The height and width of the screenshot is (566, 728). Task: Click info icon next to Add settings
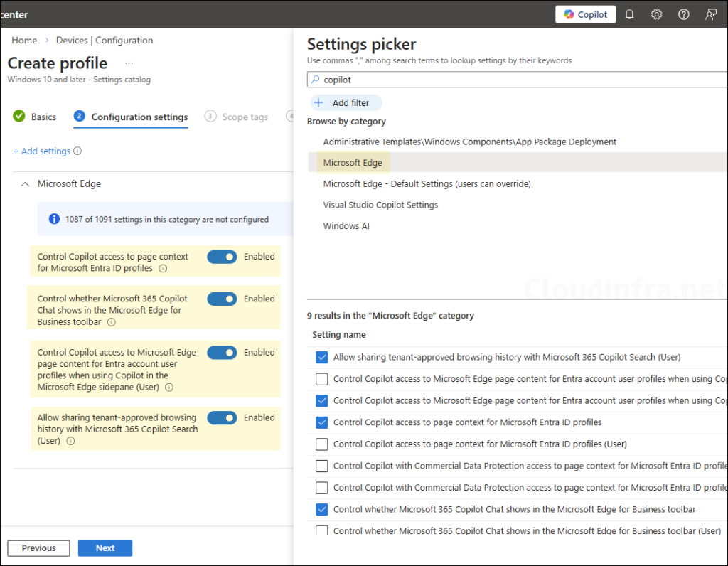click(77, 151)
